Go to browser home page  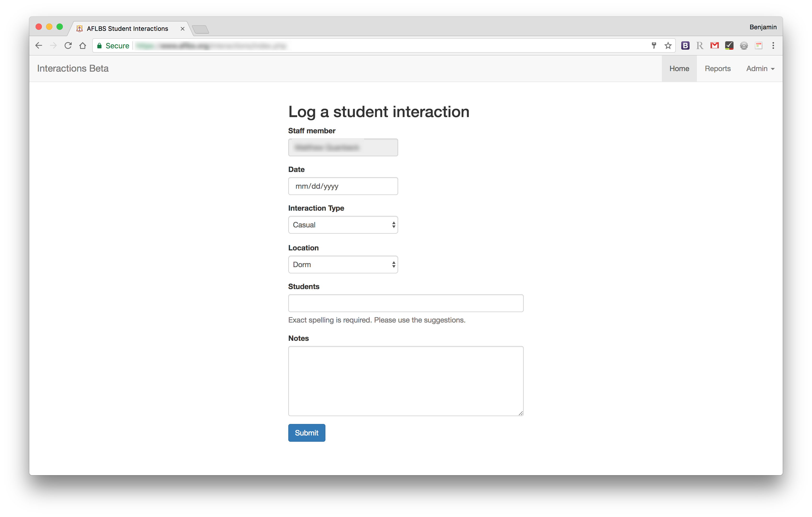(83, 45)
